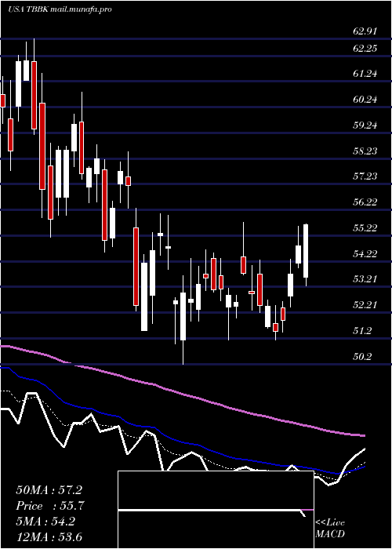Click the USA TBBK mail.munafa.pro title

tap(60, 9)
